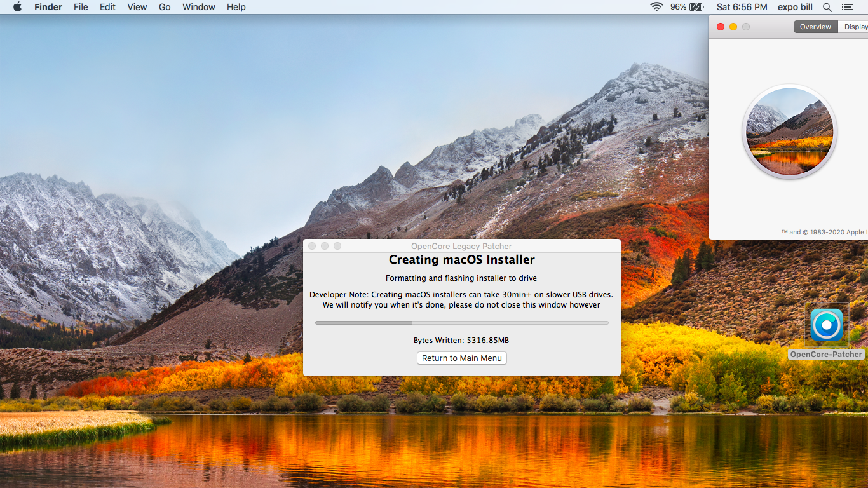Switch to Overview tab in About window
The width and height of the screenshot is (868, 488).
click(x=815, y=27)
